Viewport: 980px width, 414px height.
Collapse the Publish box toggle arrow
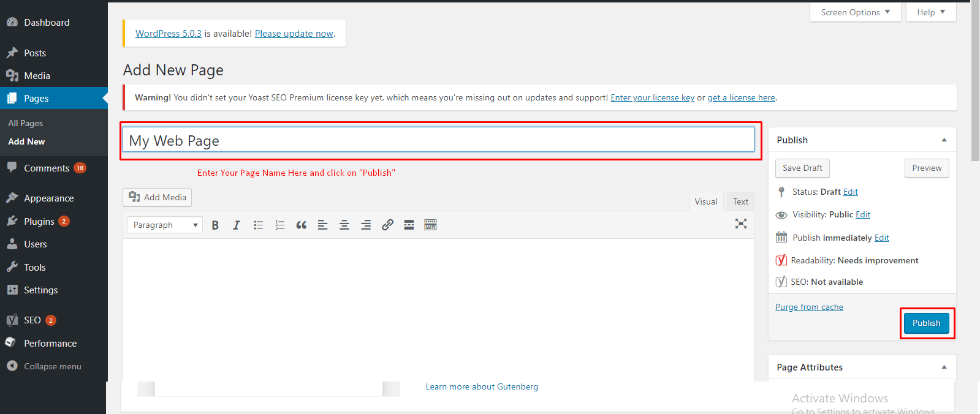click(x=944, y=140)
